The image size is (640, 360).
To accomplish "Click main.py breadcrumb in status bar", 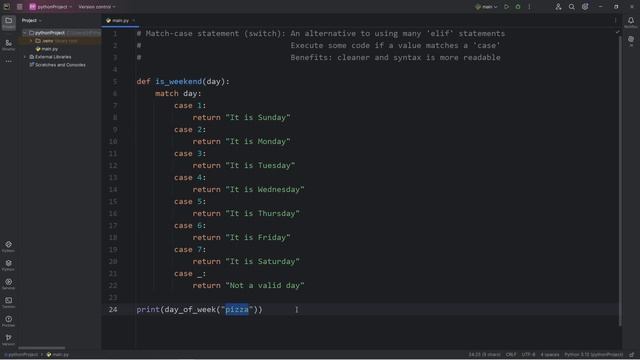I will [x=58, y=355].
